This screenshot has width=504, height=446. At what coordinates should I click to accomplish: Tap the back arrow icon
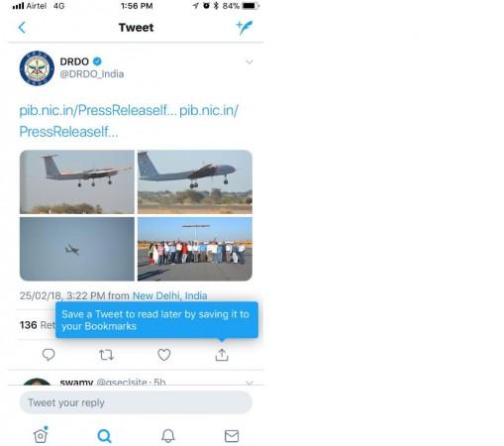pyautogui.click(x=22, y=28)
